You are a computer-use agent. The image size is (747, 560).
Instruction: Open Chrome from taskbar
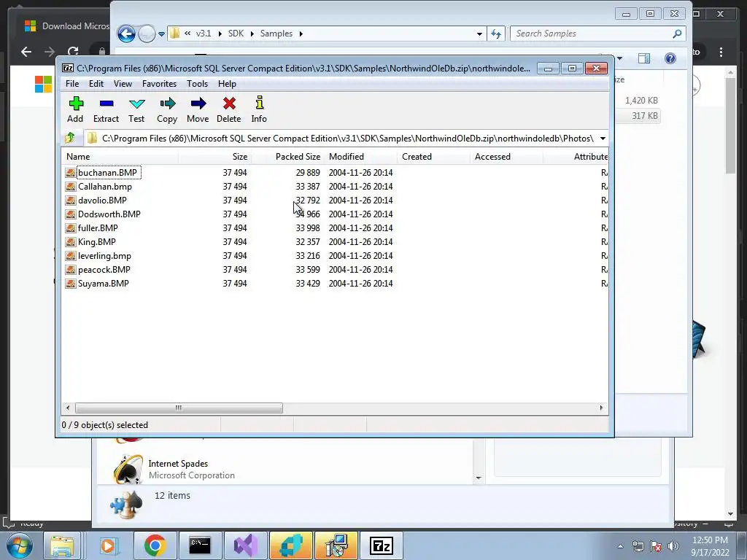tap(155, 545)
